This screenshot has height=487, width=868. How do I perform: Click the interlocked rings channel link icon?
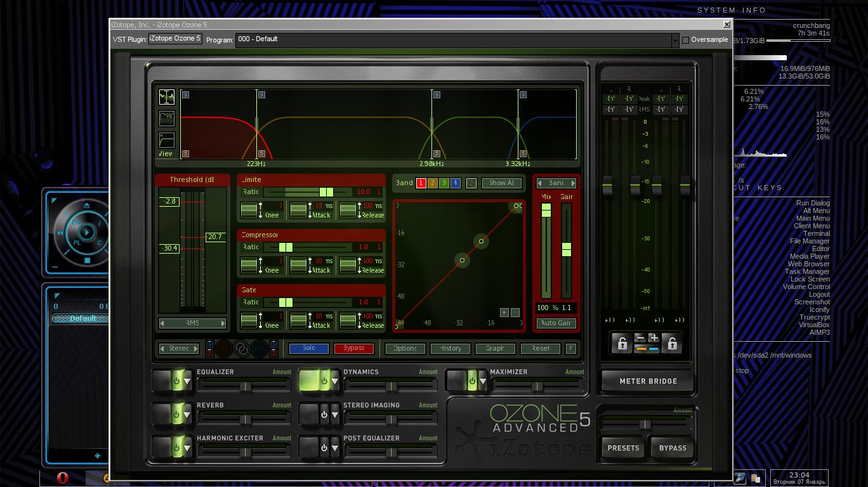241,348
